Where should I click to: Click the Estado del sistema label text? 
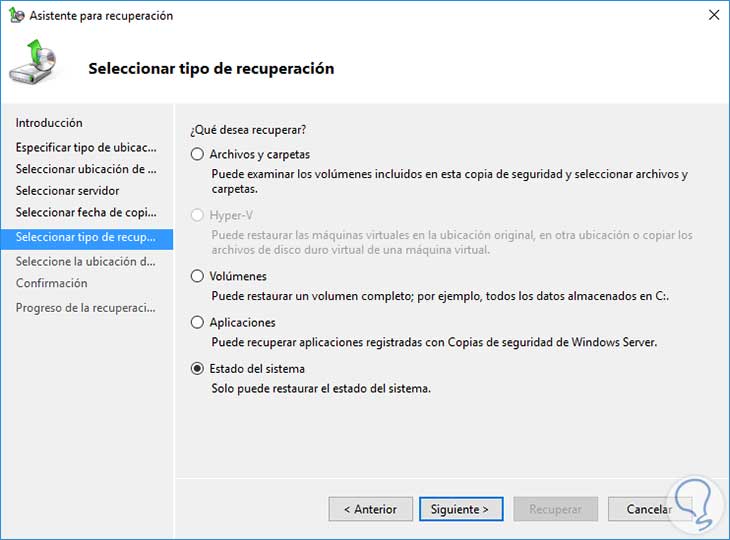coord(257,369)
